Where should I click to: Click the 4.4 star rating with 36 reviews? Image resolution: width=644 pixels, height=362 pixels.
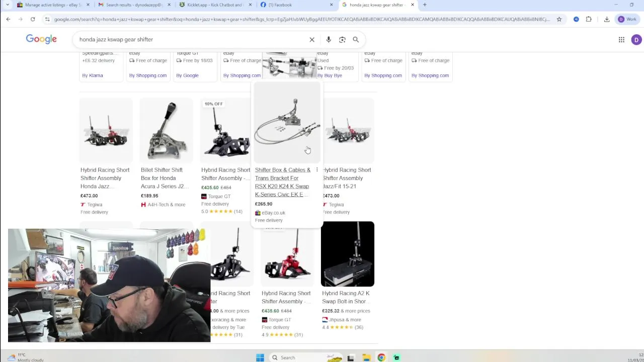coord(343,327)
